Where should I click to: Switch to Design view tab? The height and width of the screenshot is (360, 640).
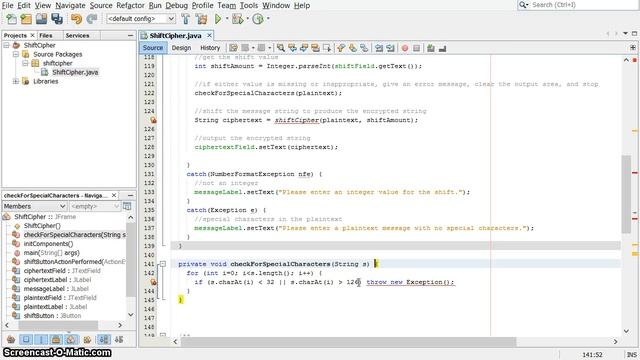point(181,48)
